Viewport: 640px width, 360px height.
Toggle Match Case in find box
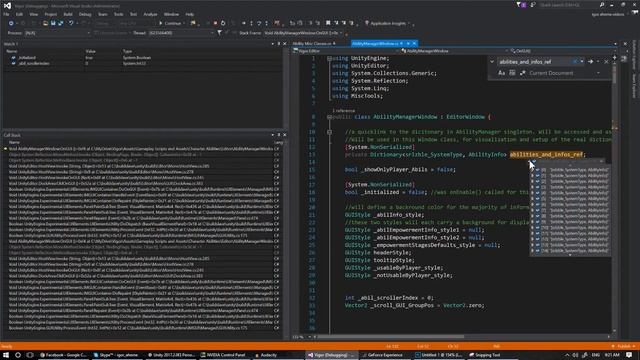pyautogui.click(x=502, y=73)
